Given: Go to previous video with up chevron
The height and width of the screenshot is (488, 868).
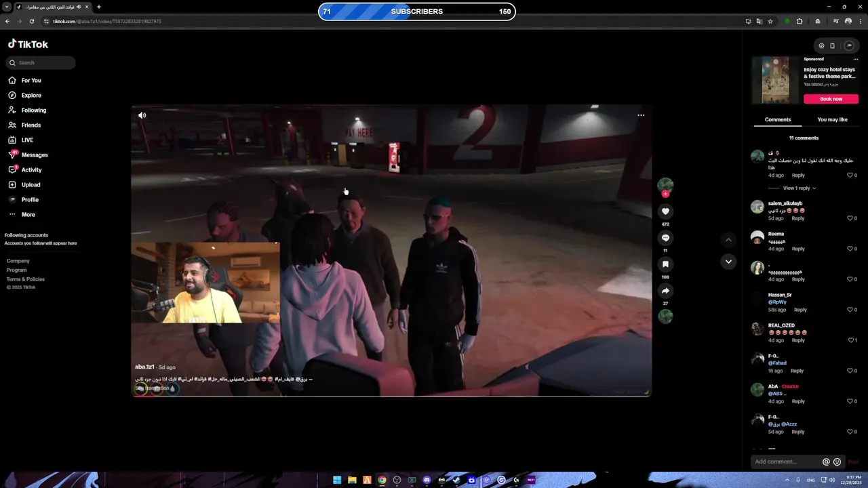Looking at the screenshot, I should click(728, 239).
